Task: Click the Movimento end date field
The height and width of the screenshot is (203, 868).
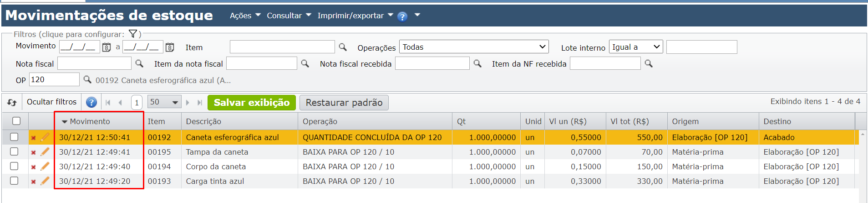Action: coord(143,47)
